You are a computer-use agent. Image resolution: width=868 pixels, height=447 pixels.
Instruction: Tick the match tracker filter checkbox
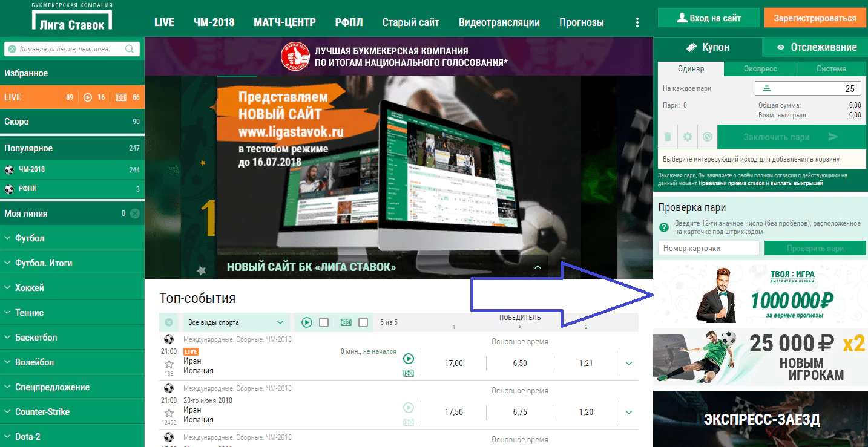click(363, 322)
